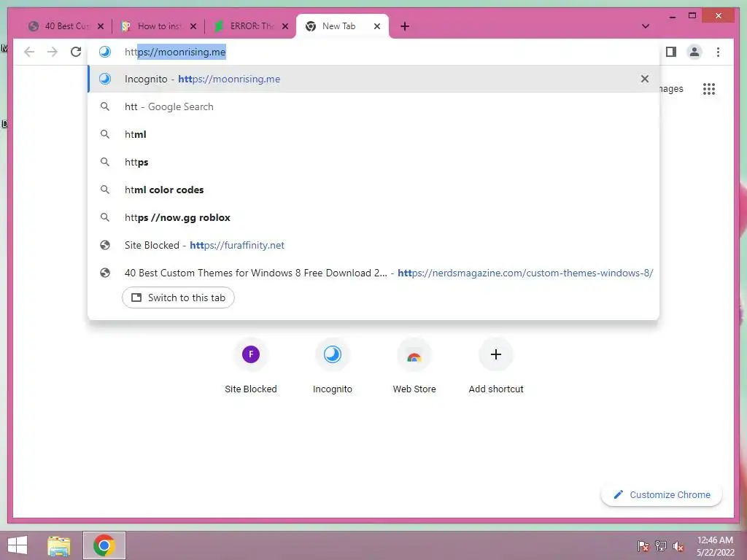Open the Windows Start button
The height and width of the screenshot is (560, 747).
(x=18, y=545)
